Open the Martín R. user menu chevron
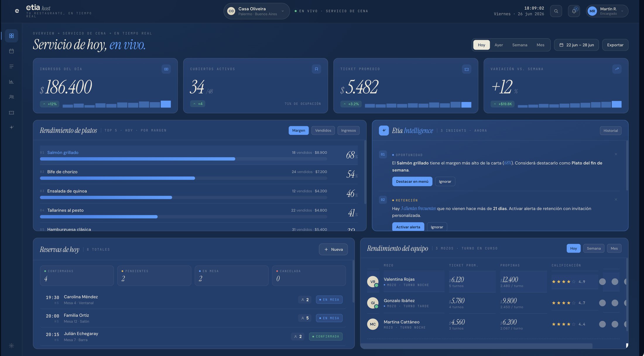Screen dimensions: 644x356 point(622,11)
